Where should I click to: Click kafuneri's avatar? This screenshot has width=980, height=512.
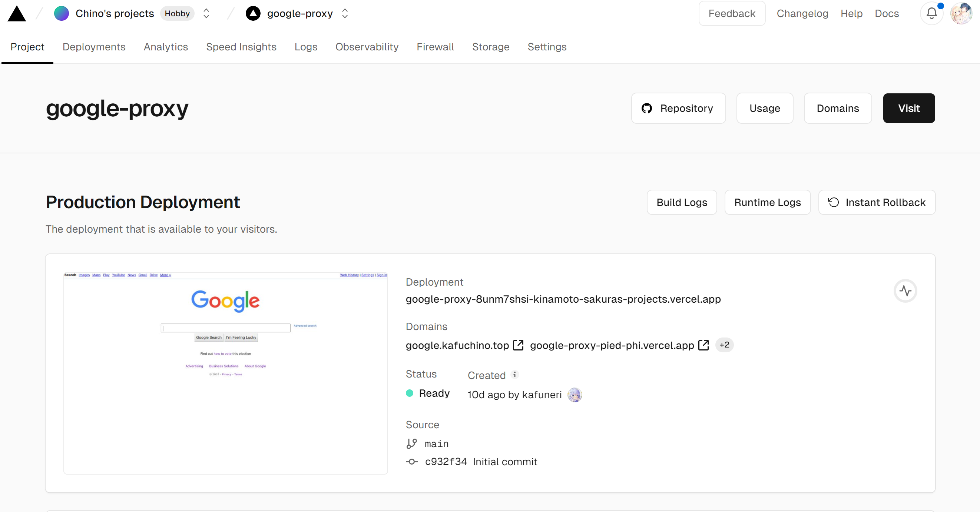[x=575, y=395]
